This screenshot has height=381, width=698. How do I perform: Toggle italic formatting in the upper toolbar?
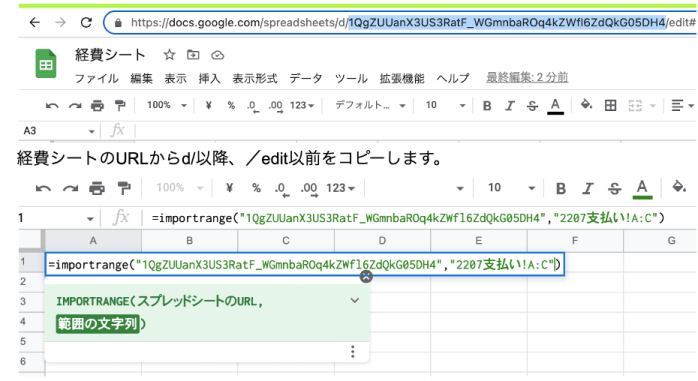click(510, 105)
